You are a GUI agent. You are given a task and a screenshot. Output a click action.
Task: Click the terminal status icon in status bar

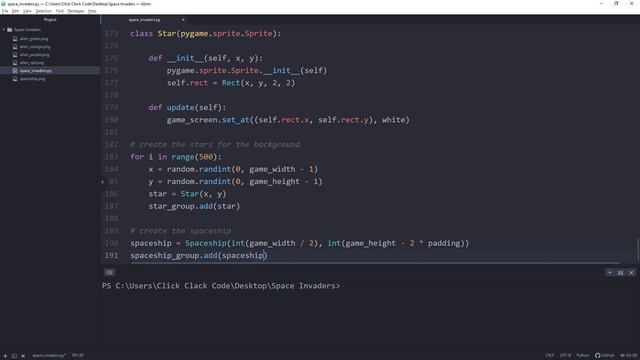[14, 356]
